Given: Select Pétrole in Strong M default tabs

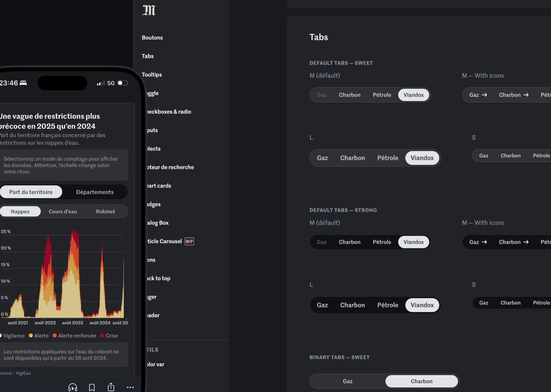Looking at the screenshot, I should [x=382, y=242].
